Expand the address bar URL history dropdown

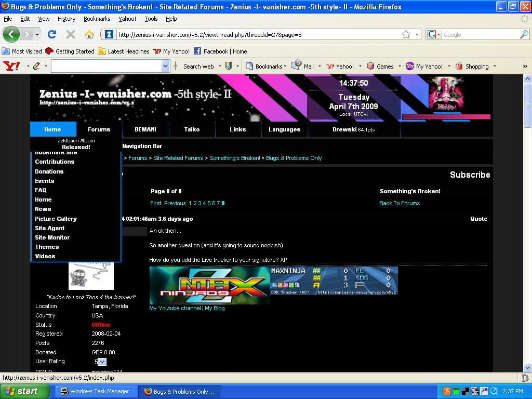coord(417,34)
